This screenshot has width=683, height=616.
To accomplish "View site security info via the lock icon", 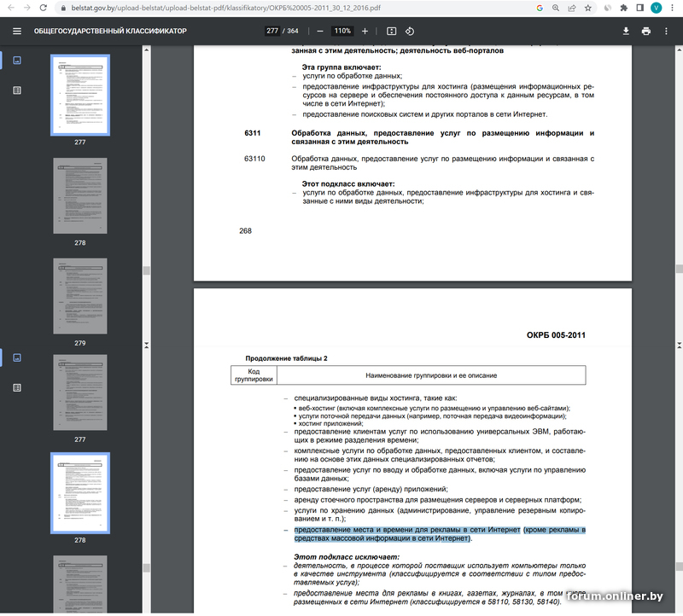I will point(63,8).
